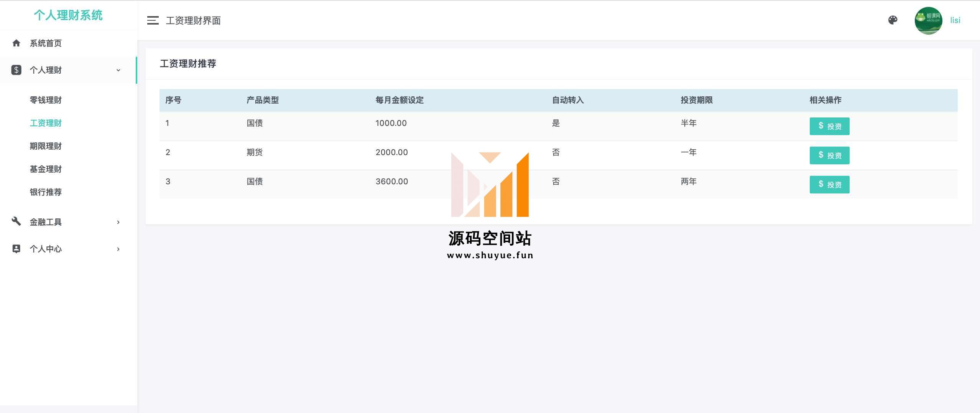The height and width of the screenshot is (413, 980).
Task: Expand the 金融工具 menu chevron
Action: [x=118, y=222]
